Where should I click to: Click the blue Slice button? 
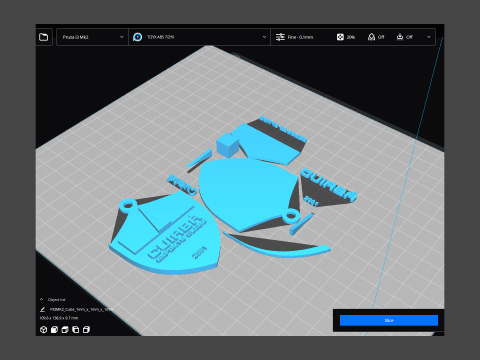[389, 320]
